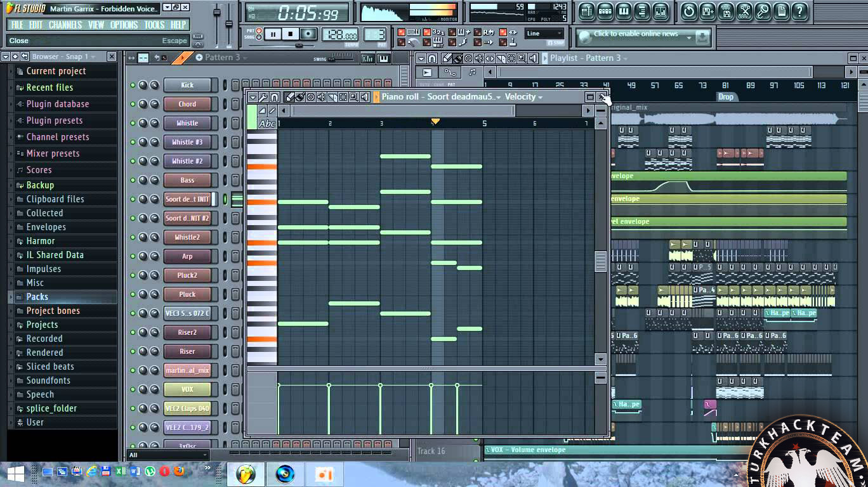Click the Whistle #3 channel button
Image resolution: width=868 pixels, height=487 pixels.
(x=187, y=142)
